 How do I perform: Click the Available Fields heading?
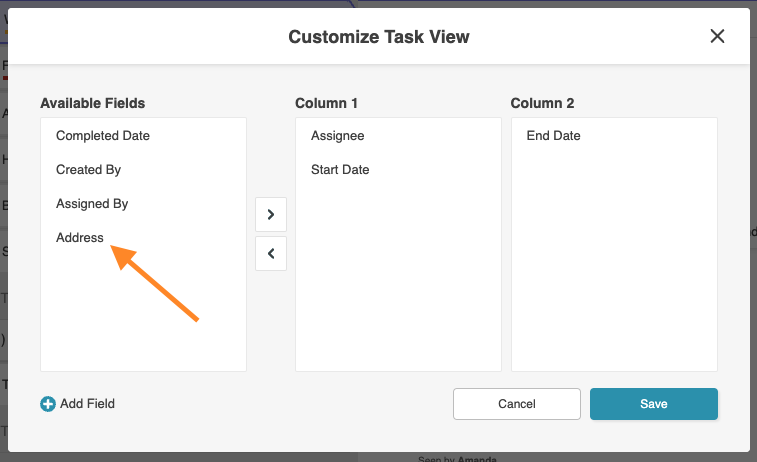pos(92,103)
